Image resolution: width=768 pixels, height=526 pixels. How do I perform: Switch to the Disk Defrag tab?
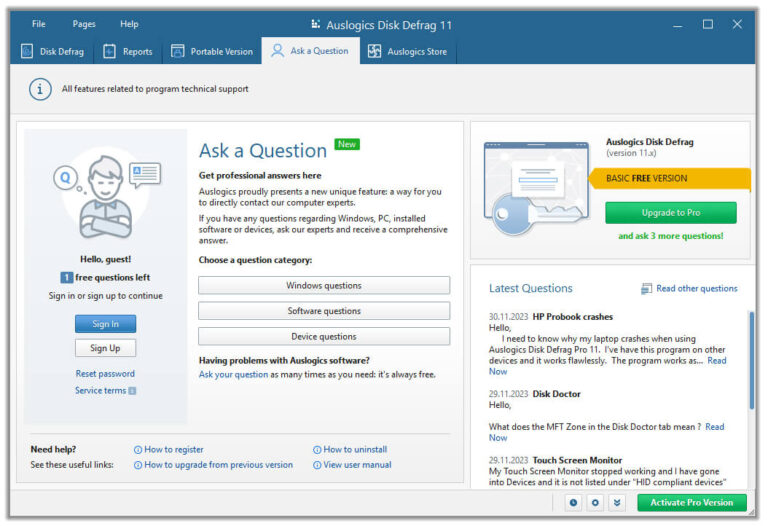[52, 51]
